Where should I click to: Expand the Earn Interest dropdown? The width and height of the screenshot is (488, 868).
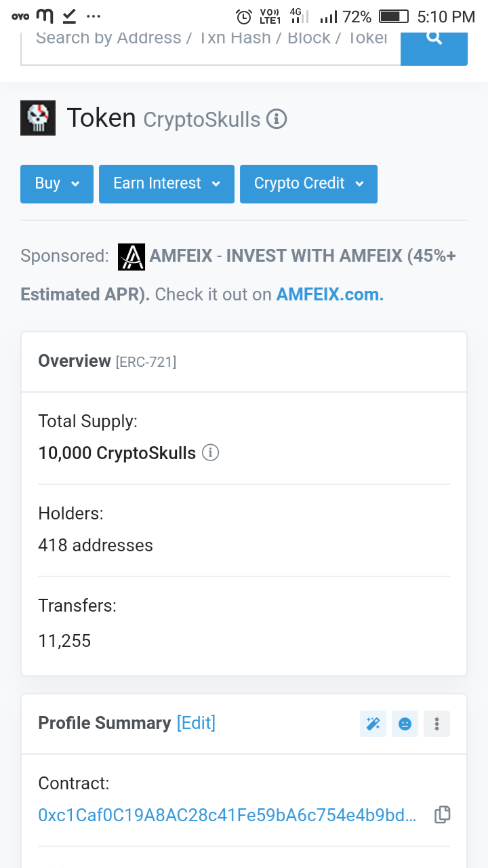click(x=167, y=184)
